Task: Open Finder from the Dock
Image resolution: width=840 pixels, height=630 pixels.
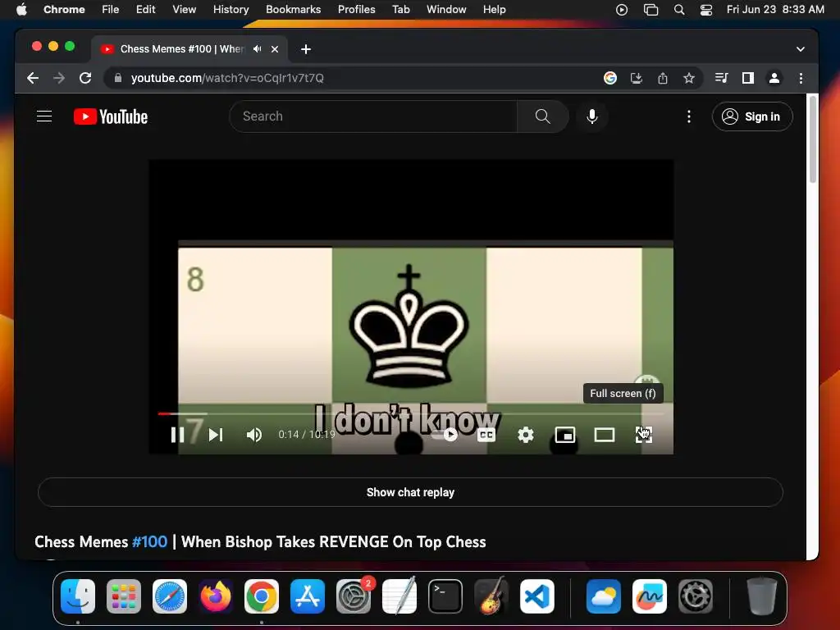Action: 78,596
